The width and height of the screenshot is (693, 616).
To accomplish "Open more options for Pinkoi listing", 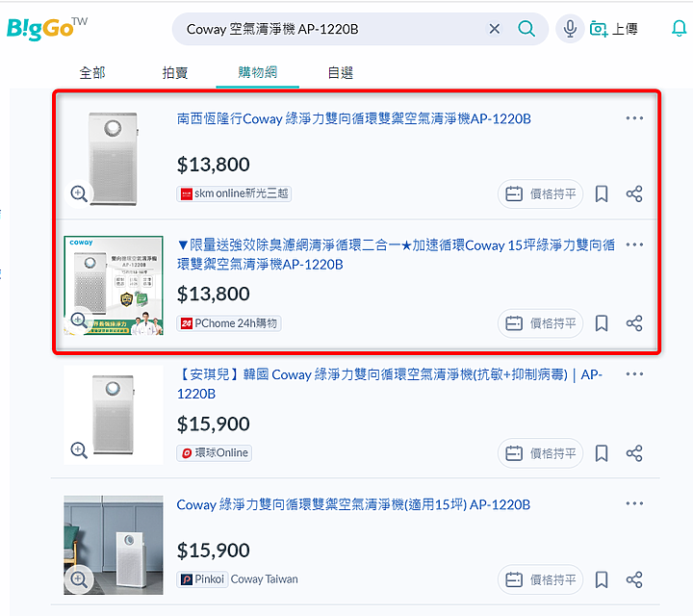I will pyautogui.click(x=634, y=503).
